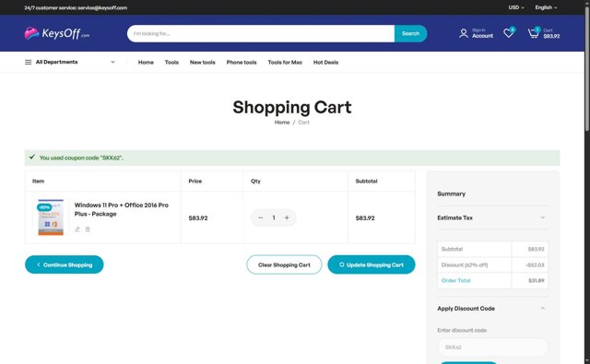
Task: Click Clear Shopping Cart button
Action: pyautogui.click(x=284, y=264)
